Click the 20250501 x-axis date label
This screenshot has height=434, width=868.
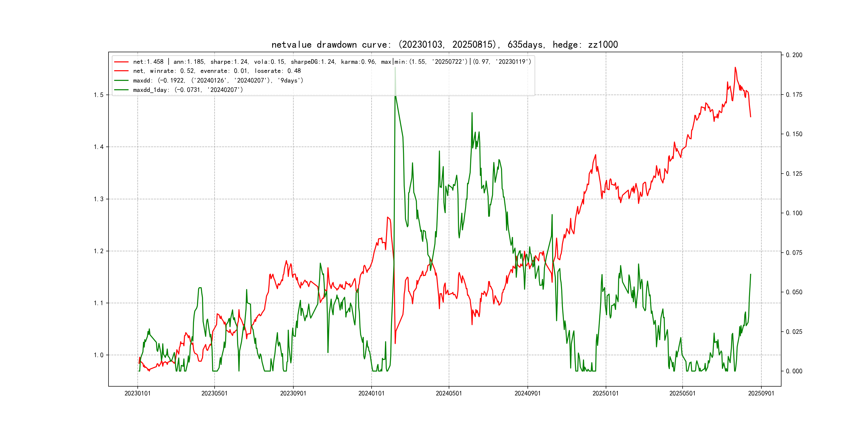682,393
